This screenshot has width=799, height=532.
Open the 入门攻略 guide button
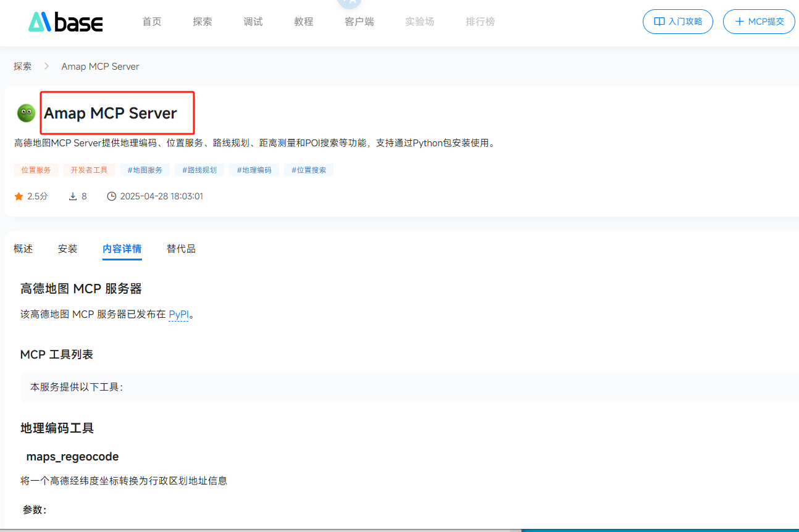[x=677, y=22]
